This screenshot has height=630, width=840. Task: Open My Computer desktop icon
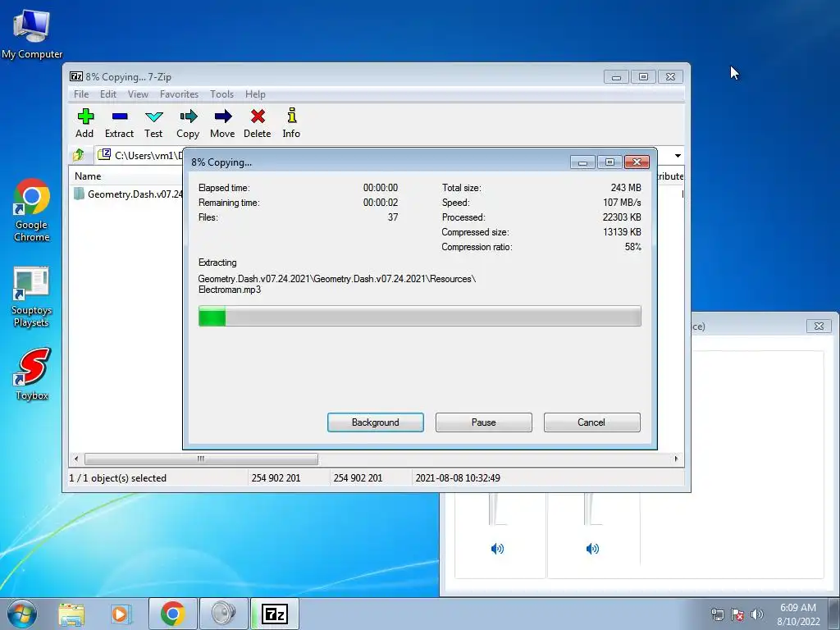coord(32,34)
